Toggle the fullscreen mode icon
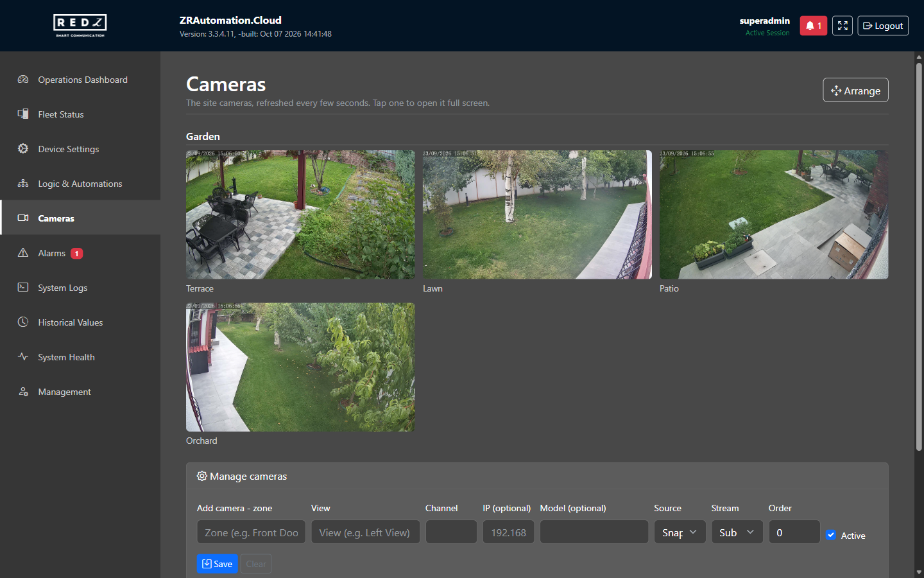 coord(843,26)
